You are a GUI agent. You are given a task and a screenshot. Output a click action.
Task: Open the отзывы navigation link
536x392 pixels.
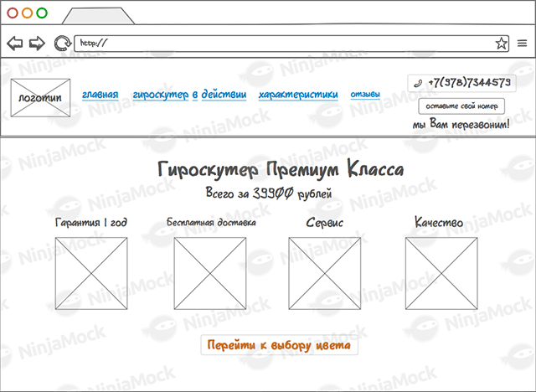click(x=365, y=94)
